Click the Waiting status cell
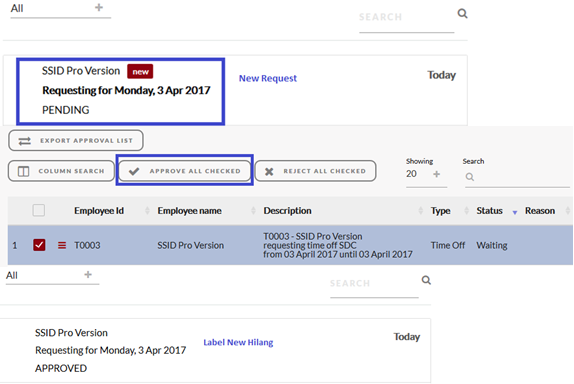574x384 pixels. (x=492, y=245)
